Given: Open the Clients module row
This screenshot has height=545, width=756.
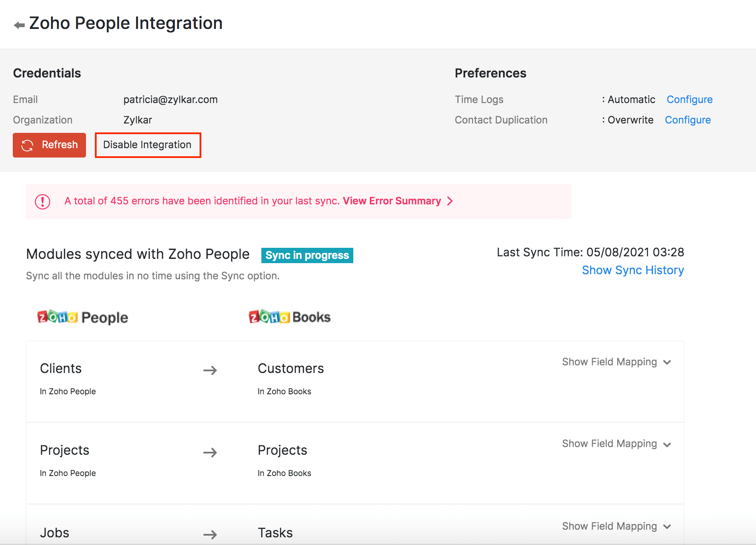Looking at the screenshot, I should [61, 368].
